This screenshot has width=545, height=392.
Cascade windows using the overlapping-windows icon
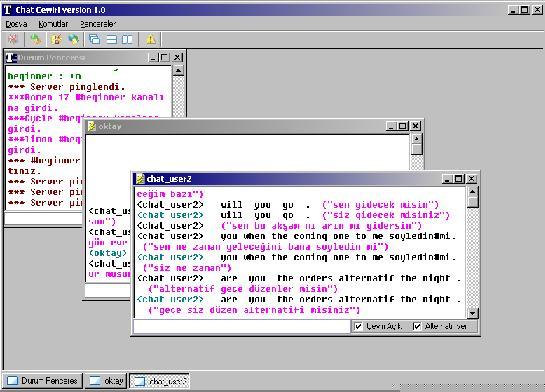pos(94,39)
